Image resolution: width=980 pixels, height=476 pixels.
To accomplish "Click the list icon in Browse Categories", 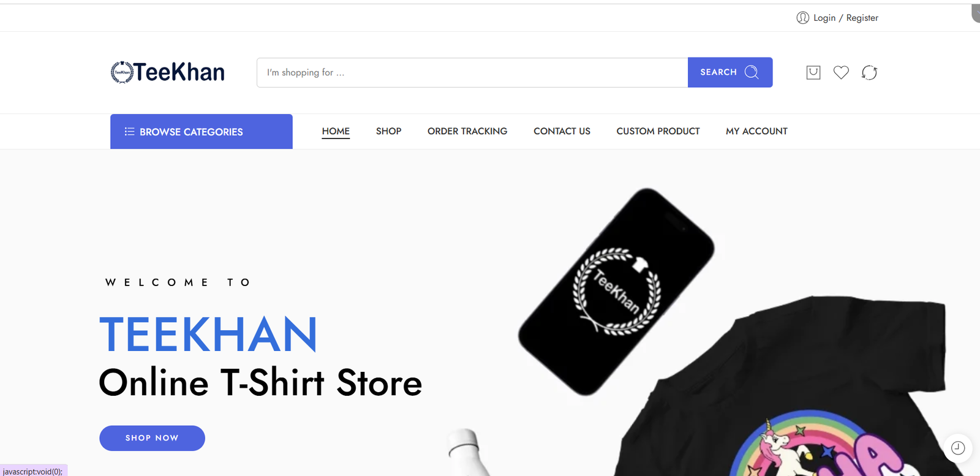I will click(129, 132).
